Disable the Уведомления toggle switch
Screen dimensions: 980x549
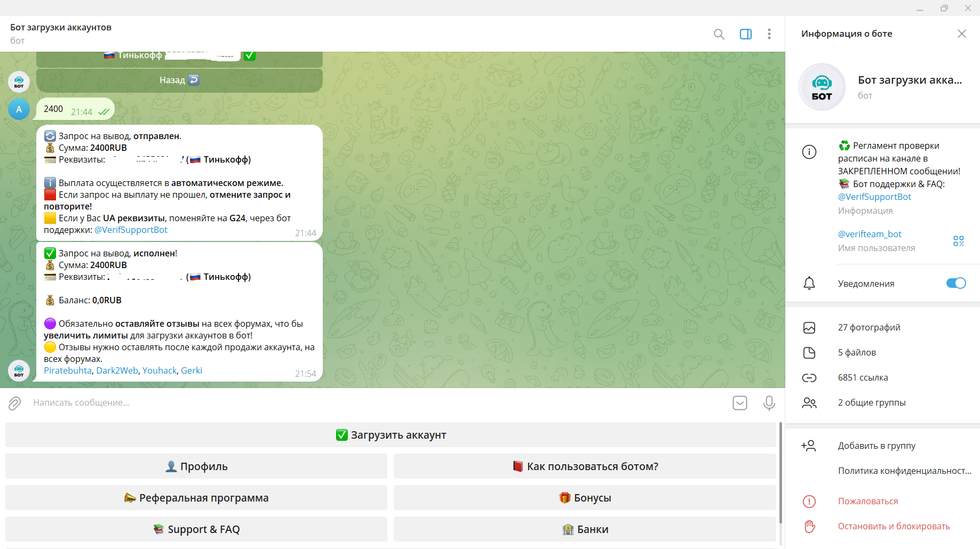click(955, 283)
